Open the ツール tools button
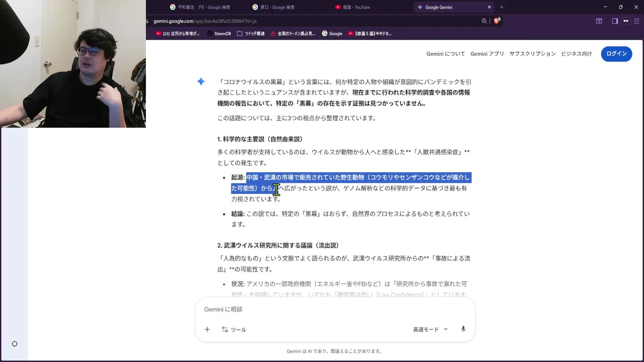 click(x=234, y=329)
